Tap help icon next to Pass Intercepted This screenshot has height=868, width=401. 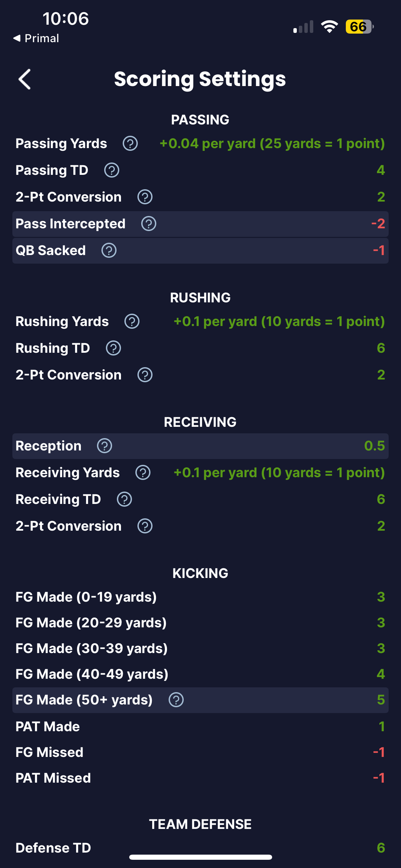click(149, 224)
